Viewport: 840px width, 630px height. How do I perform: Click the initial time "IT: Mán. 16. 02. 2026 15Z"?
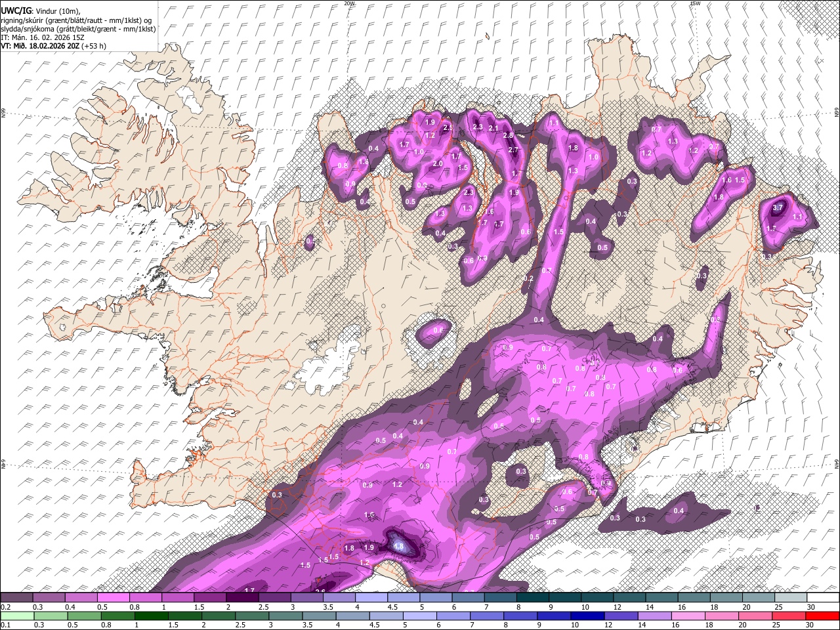click(42, 37)
